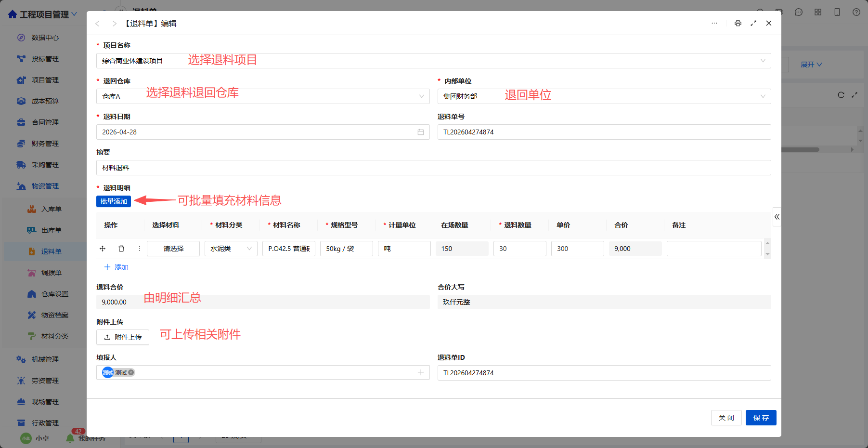Save the return form with 保存
This screenshot has width=868, height=448.
click(x=761, y=418)
